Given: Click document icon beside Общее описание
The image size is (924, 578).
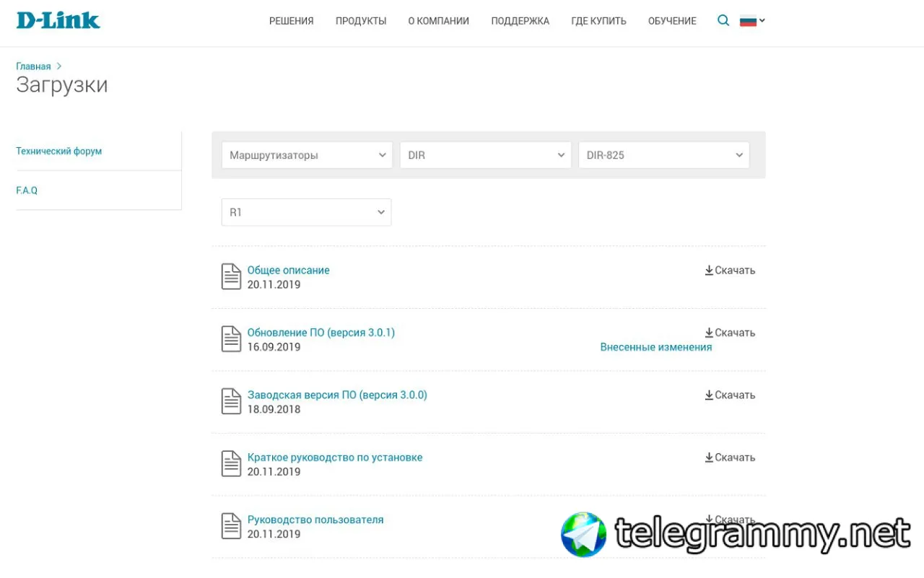Looking at the screenshot, I should tap(231, 276).
